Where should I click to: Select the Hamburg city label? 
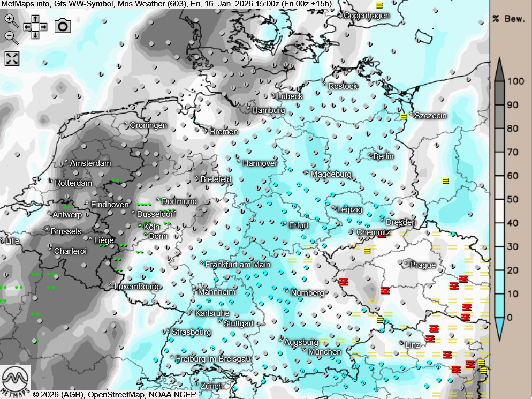coord(268,110)
